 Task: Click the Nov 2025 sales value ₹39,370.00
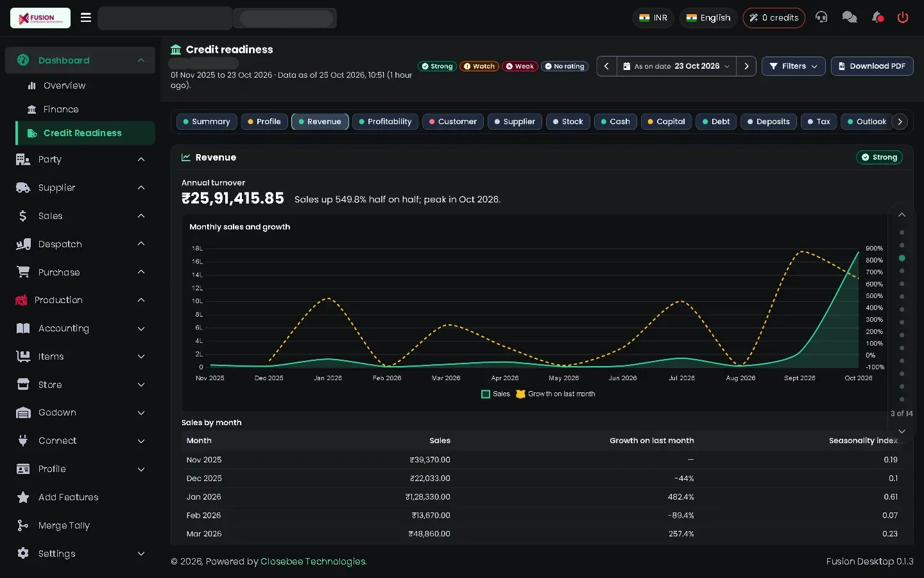(430, 460)
